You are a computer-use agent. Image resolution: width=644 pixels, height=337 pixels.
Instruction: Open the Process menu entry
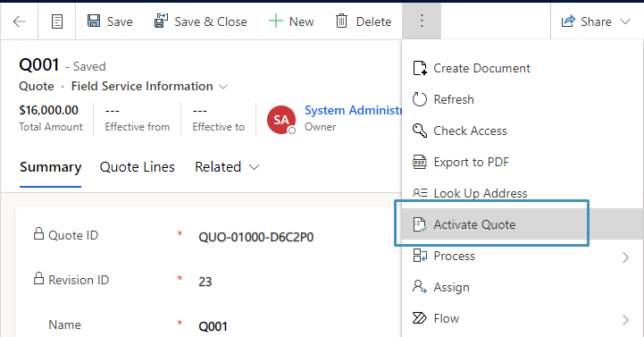pyautogui.click(x=523, y=256)
